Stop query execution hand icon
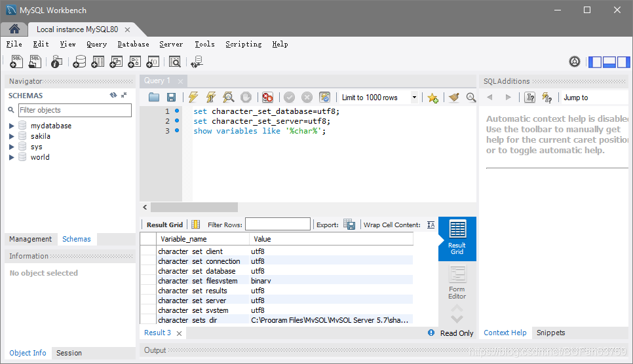633x364 pixels. 246,98
